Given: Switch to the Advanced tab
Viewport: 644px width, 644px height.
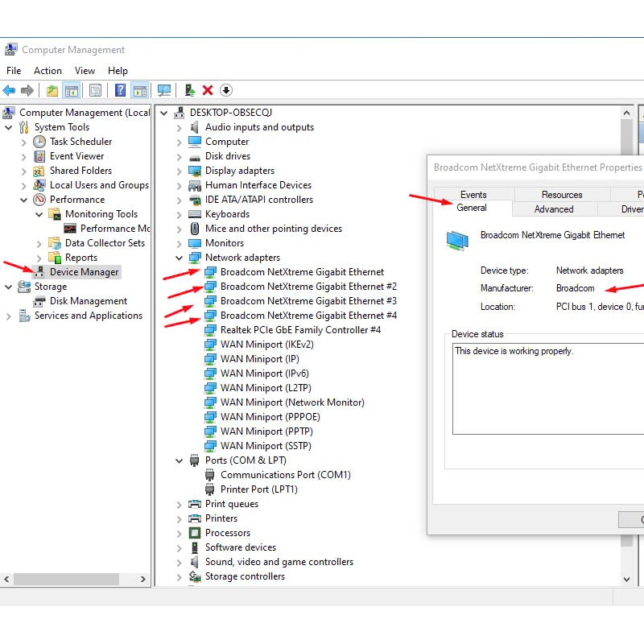Looking at the screenshot, I should click(554, 209).
